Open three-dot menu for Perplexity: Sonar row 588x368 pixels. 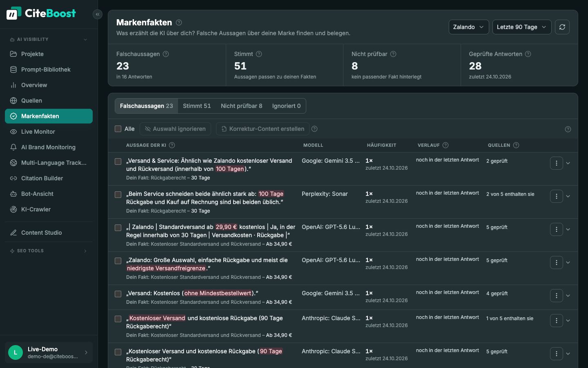click(557, 196)
